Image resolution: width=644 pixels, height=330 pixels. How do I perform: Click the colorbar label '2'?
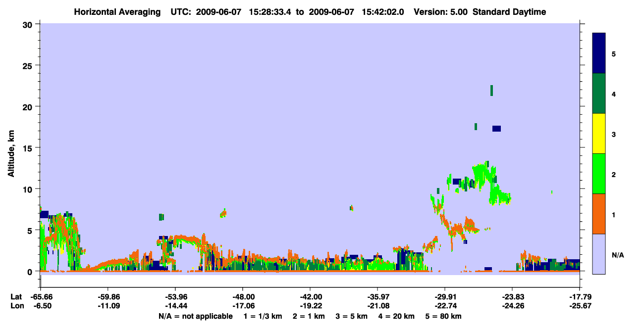[x=614, y=174]
